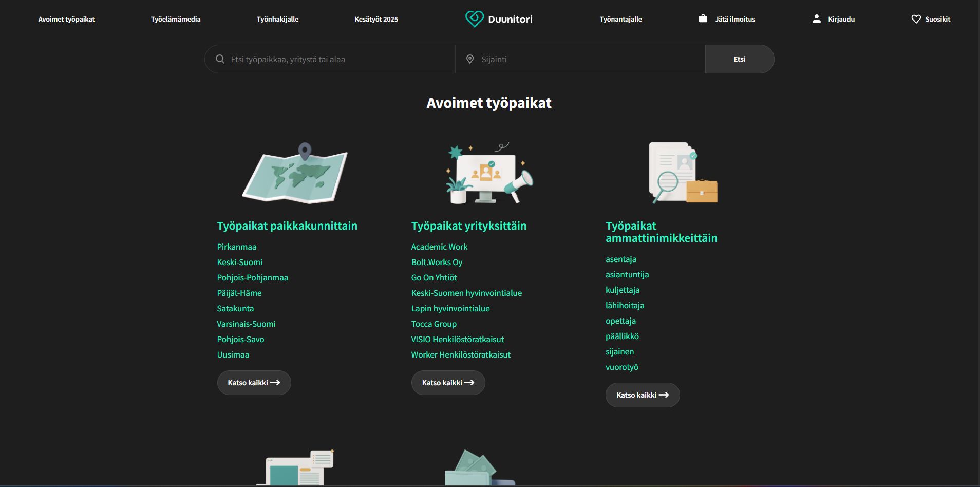Select the lähihoitaja job title link

(625, 305)
